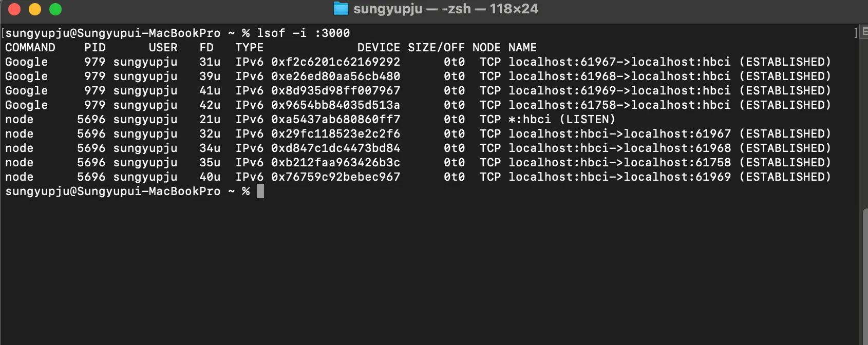
Task: Click the split pane button
Action: (864, 32)
